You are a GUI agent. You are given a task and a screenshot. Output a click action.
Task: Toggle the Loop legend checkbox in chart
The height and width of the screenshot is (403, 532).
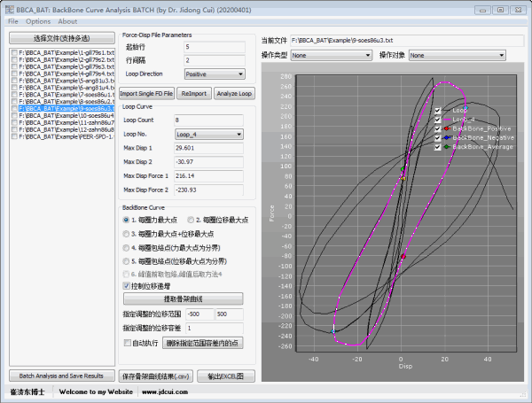click(438, 111)
